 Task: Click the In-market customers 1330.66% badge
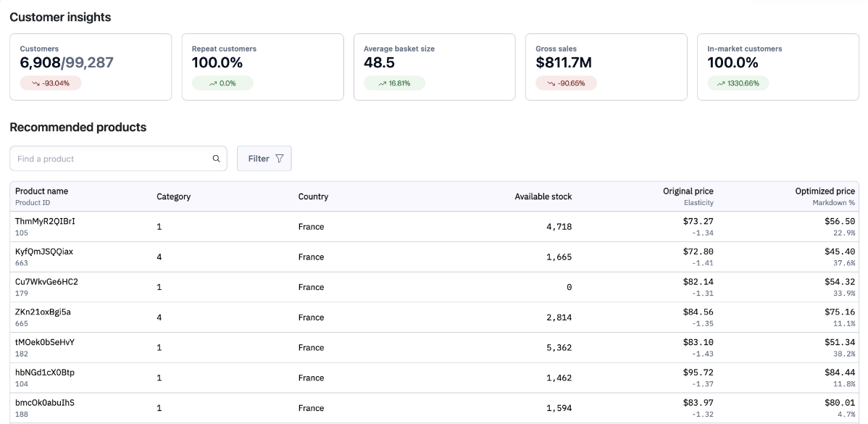click(x=738, y=83)
